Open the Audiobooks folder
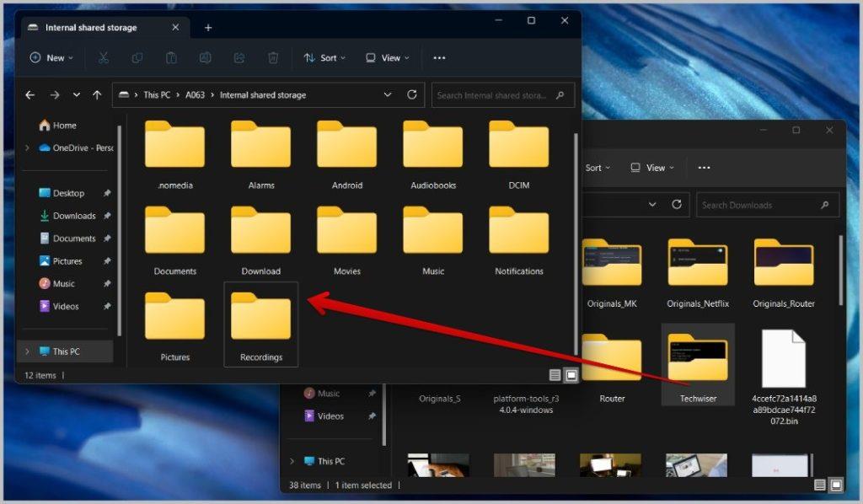Viewport: 863px width, 504px height. [x=432, y=154]
